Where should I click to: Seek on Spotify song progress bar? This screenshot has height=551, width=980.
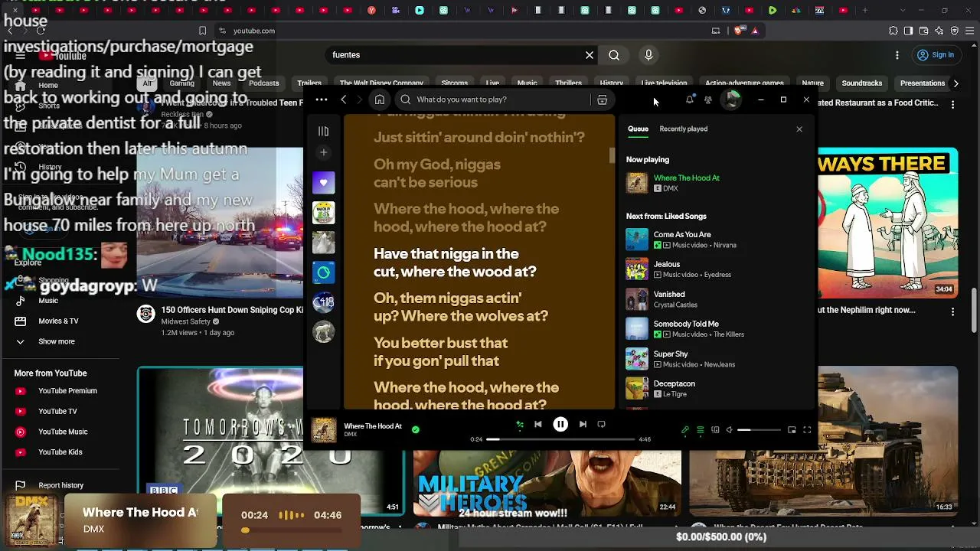click(x=560, y=439)
